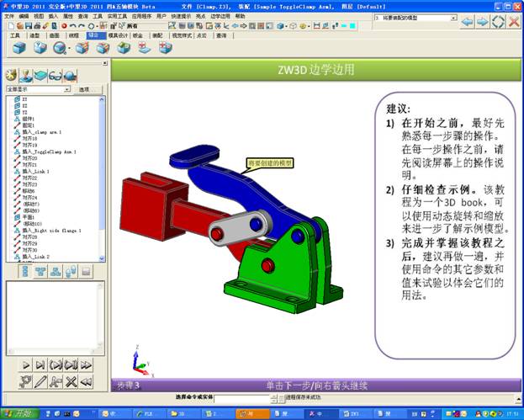This screenshot has height=420, width=524.
Task: Click the Undo arrow icon
Action: pos(72,26)
